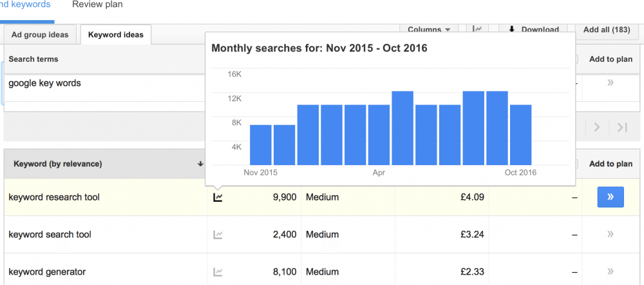Click Add all (183) button

pos(607,30)
